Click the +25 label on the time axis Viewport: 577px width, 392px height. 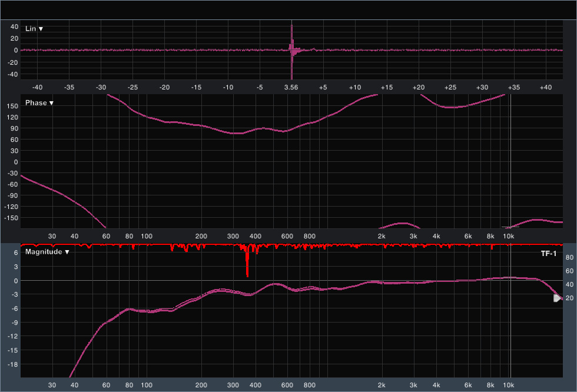click(450, 88)
